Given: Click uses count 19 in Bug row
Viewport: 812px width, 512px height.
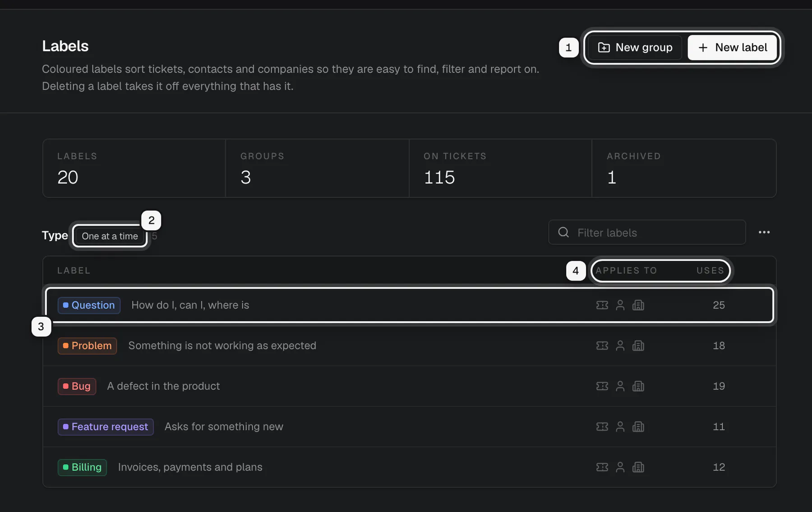Looking at the screenshot, I should click(719, 387).
